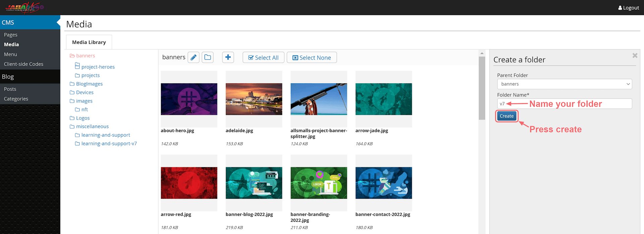Open Media in the CMS sidebar

click(11, 44)
